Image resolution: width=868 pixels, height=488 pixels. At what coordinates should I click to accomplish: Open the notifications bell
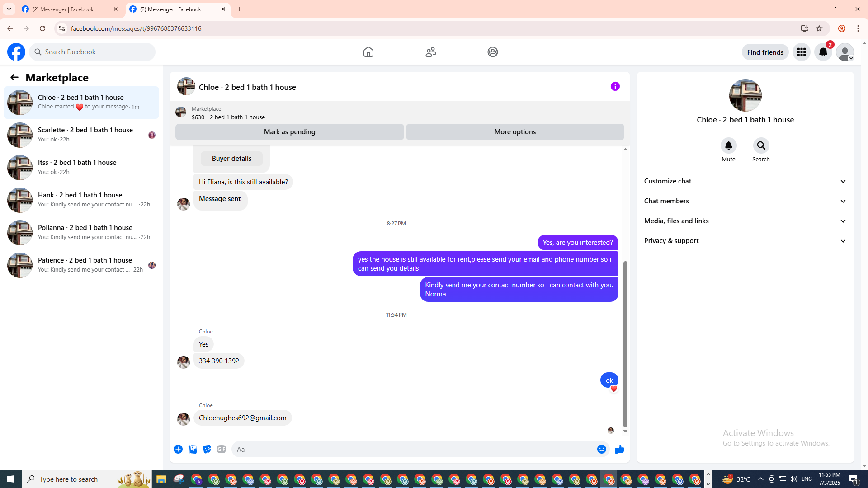[823, 52]
